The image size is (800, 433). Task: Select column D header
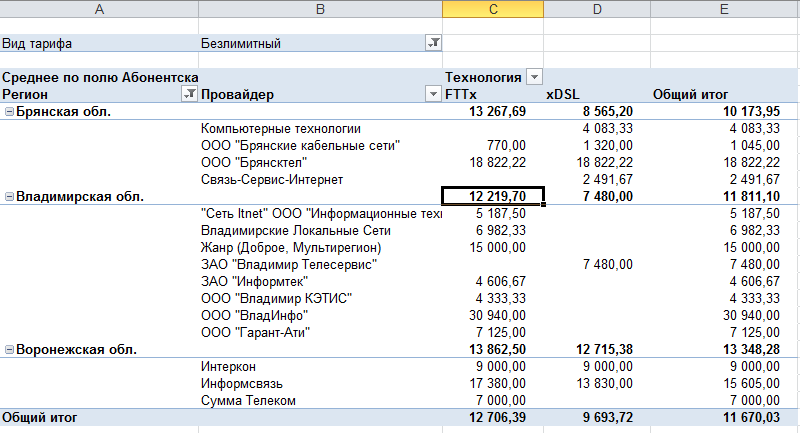(597, 9)
